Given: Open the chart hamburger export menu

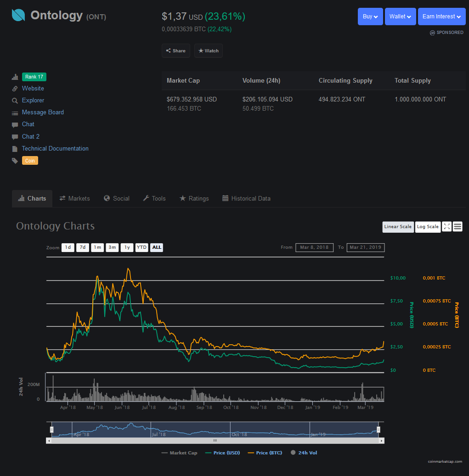Looking at the screenshot, I should coord(458,226).
